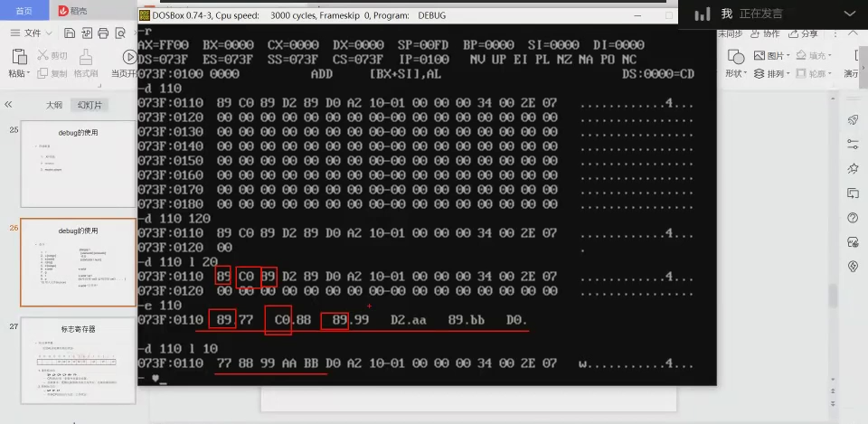
Task: Click the slide area vertical scrollbar
Action: pyautogui.click(x=833, y=297)
